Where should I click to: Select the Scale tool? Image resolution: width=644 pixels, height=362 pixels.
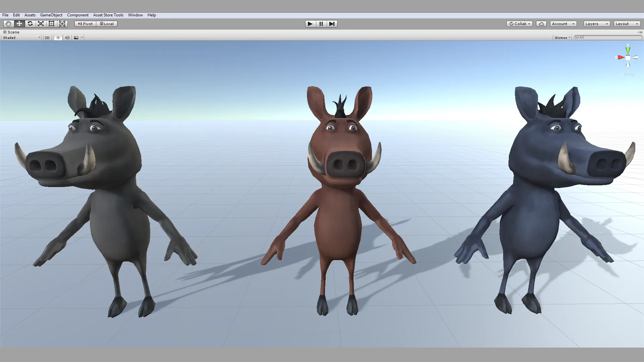tap(41, 24)
